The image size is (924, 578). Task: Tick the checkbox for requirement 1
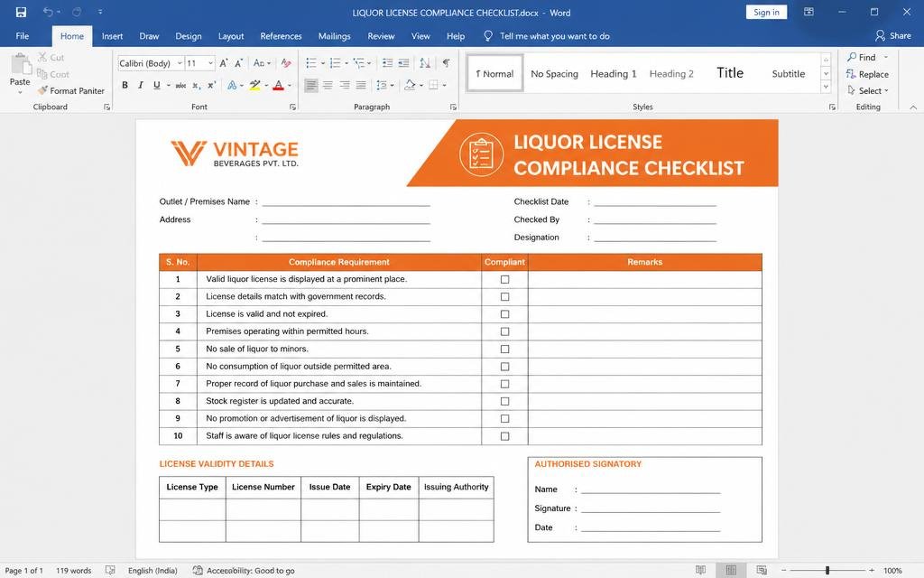(x=505, y=279)
